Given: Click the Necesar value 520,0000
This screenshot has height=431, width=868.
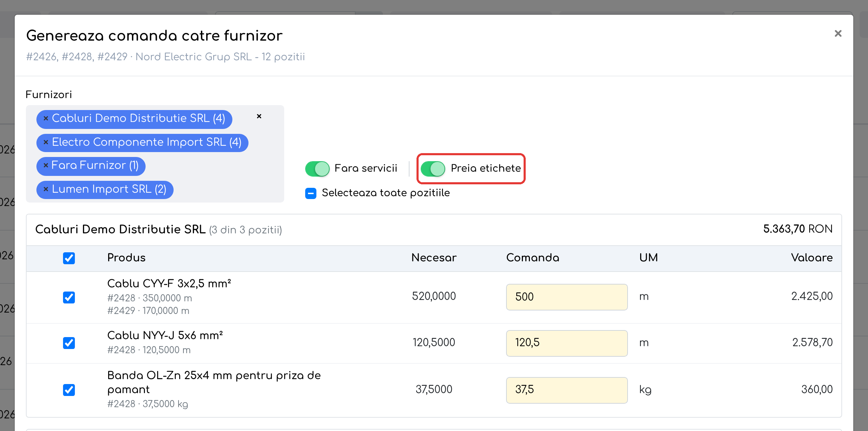Looking at the screenshot, I should pos(434,296).
